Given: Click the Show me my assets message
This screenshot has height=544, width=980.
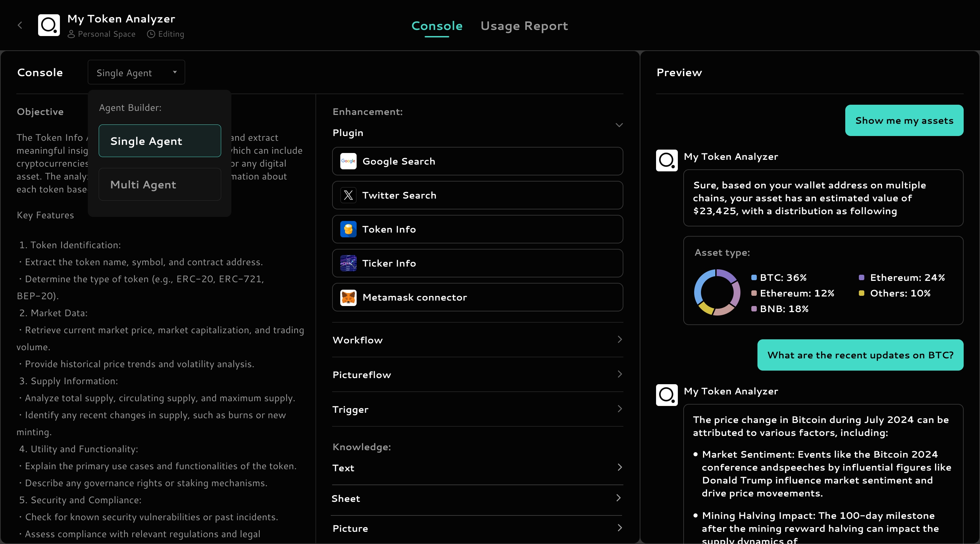Looking at the screenshot, I should click(x=904, y=120).
